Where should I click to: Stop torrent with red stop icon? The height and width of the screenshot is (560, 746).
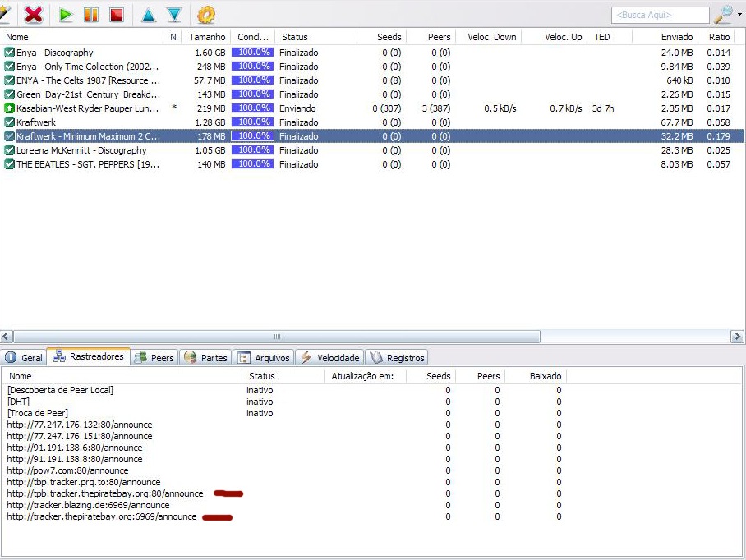(x=117, y=15)
